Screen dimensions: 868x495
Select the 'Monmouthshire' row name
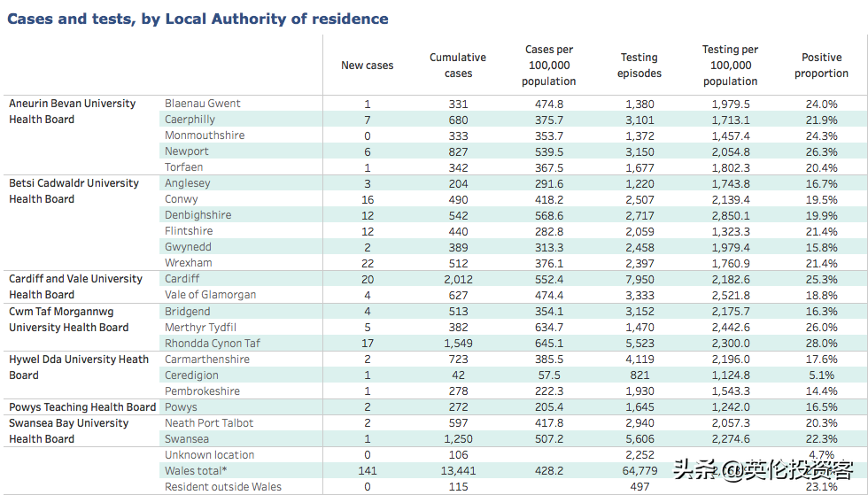pyautogui.click(x=205, y=135)
